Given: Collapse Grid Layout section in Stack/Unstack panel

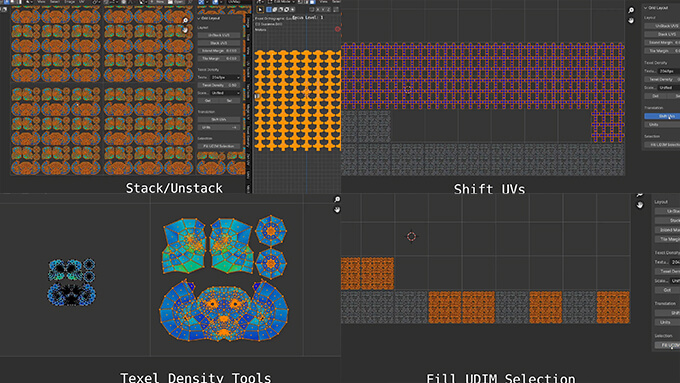Looking at the screenshot, I should click(199, 18).
